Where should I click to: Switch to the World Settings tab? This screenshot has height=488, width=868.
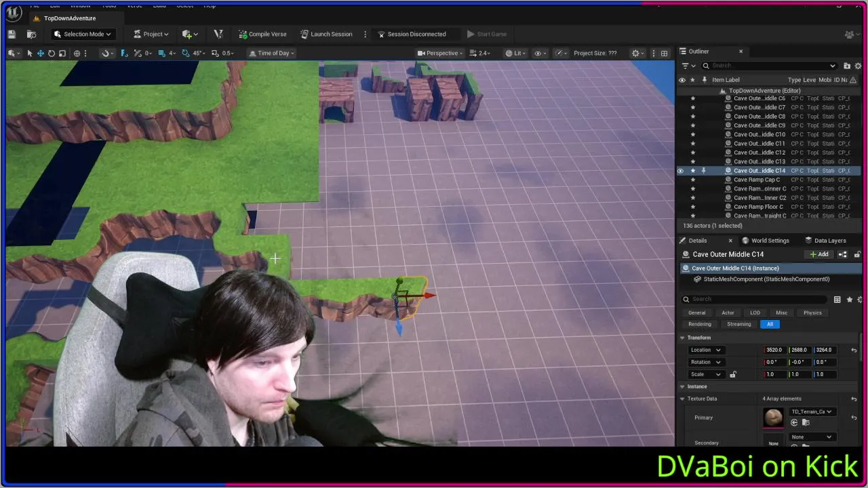(766, 241)
